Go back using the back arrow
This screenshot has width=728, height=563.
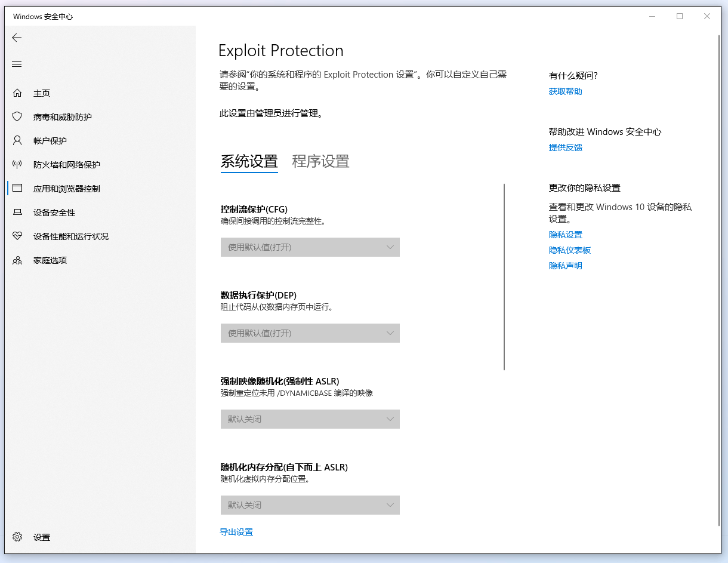click(17, 38)
